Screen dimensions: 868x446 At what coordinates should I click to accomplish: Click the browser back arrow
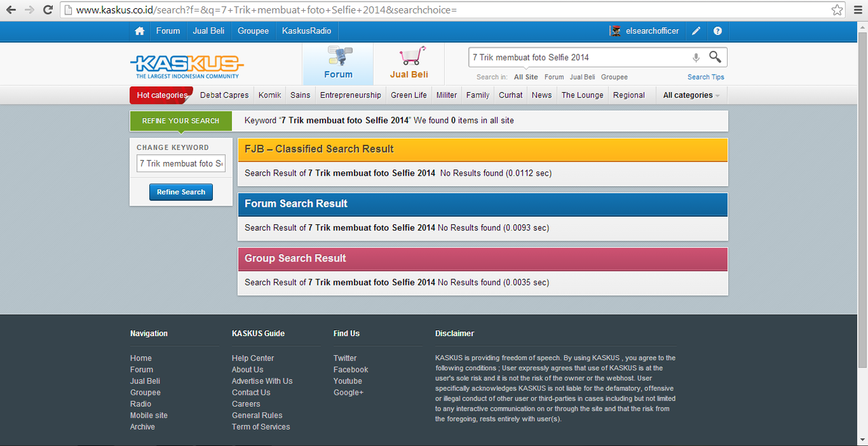pyautogui.click(x=10, y=10)
